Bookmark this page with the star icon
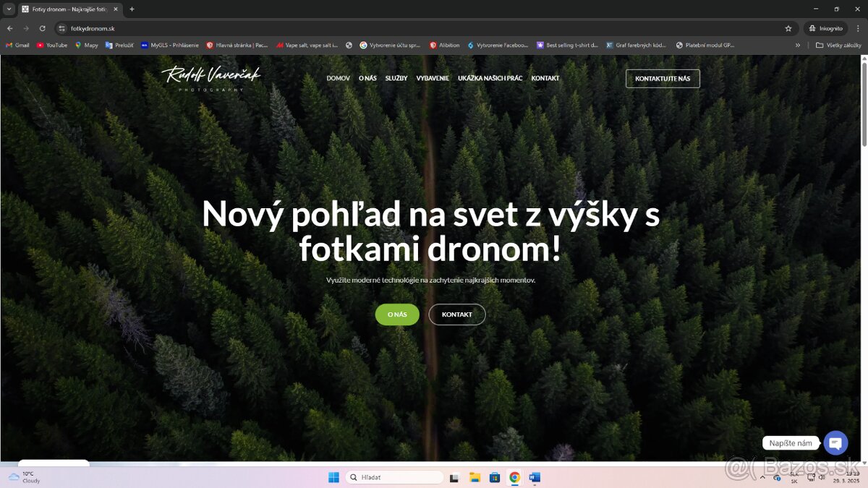The height and width of the screenshot is (488, 868). coord(788,28)
